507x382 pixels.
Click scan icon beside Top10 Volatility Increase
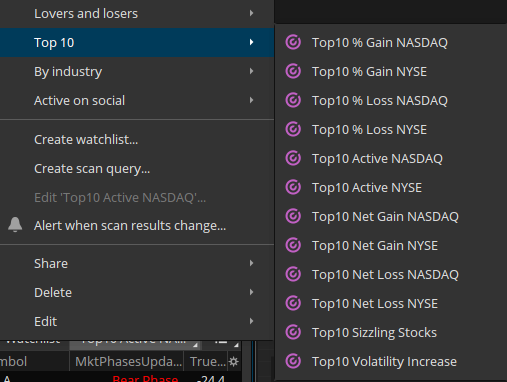point(293,361)
